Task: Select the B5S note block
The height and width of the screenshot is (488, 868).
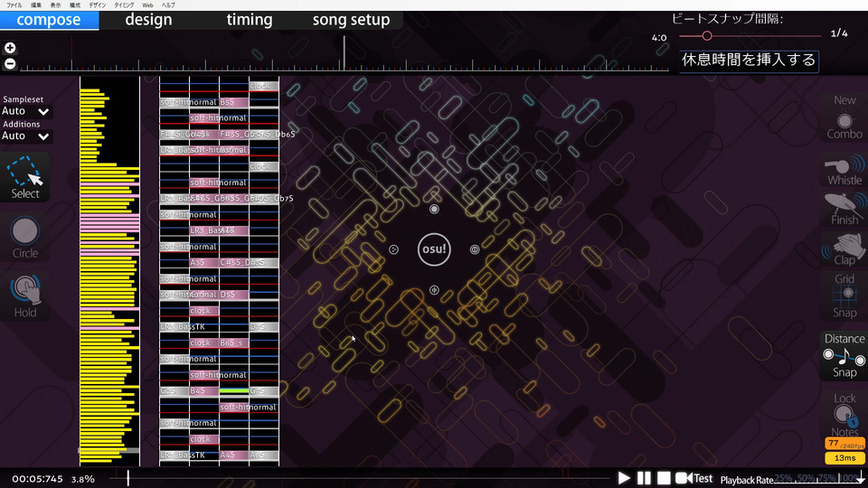Action: coord(233,102)
